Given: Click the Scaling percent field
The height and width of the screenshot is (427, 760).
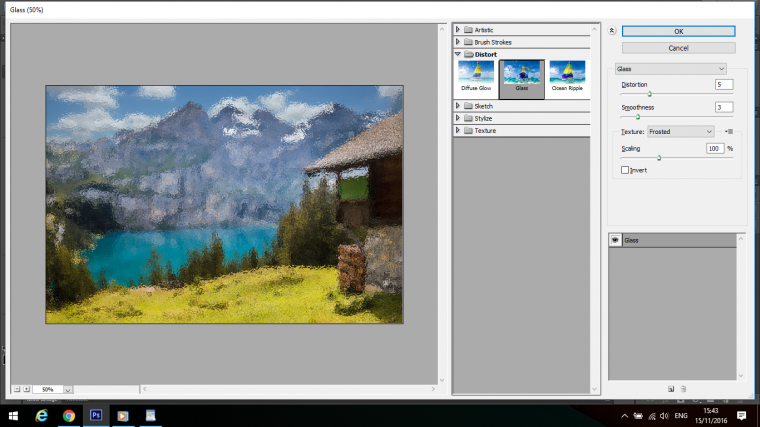Looking at the screenshot, I should point(715,148).
